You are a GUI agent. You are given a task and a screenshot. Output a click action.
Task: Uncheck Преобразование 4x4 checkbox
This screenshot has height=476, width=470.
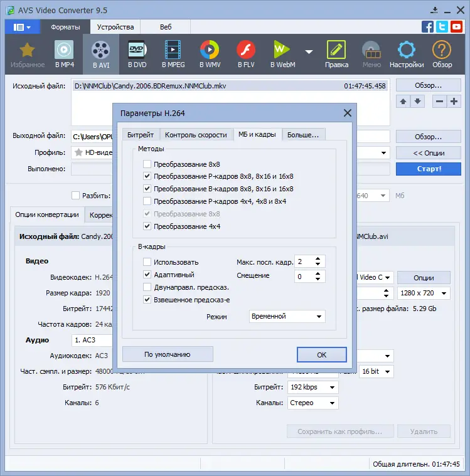point(147,226)
